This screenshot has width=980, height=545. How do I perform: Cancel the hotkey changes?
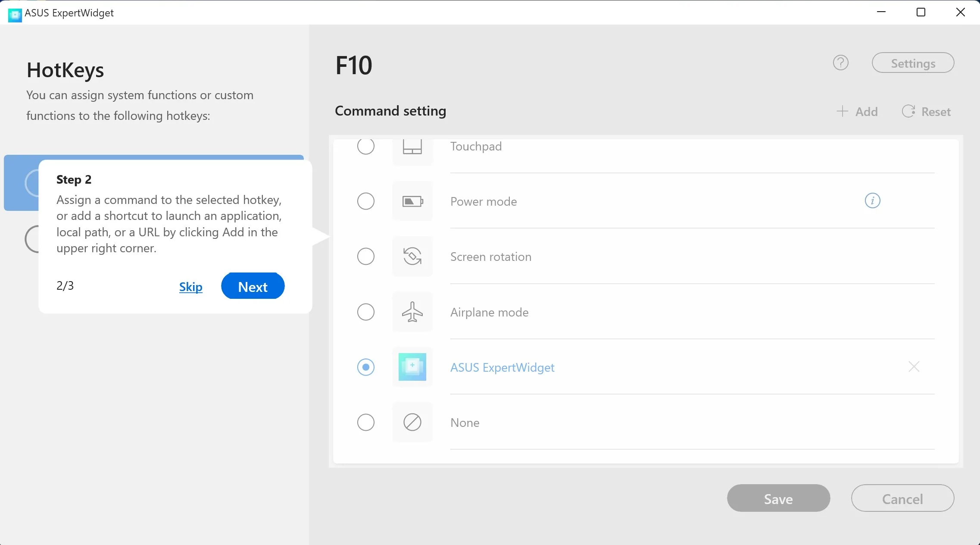[902, 498]
